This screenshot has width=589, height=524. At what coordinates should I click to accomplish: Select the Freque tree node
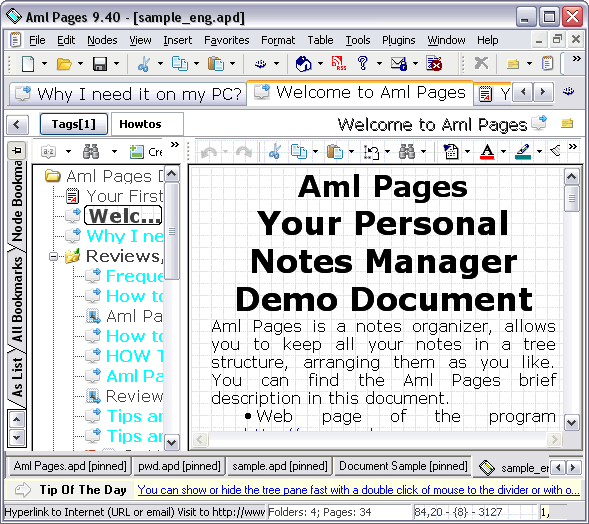134,276
